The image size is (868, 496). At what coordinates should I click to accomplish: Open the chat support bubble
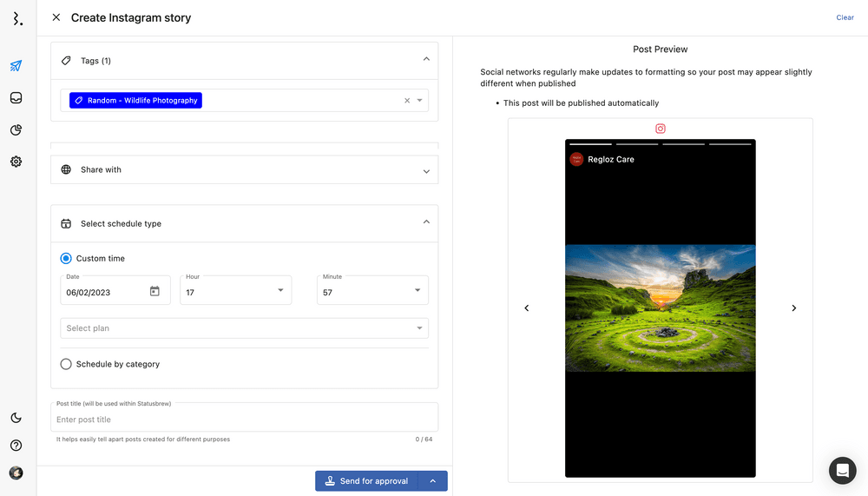click(842, 470)
